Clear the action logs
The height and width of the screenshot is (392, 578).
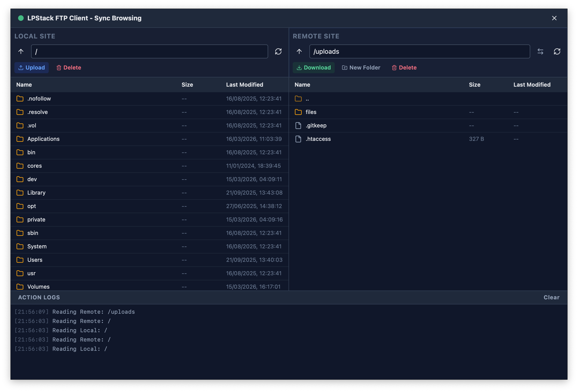tap(551, 297)
